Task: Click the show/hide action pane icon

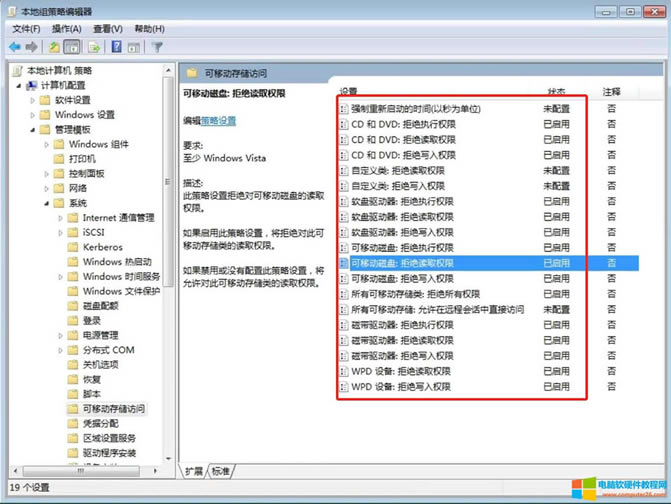Action: (135, 46)
